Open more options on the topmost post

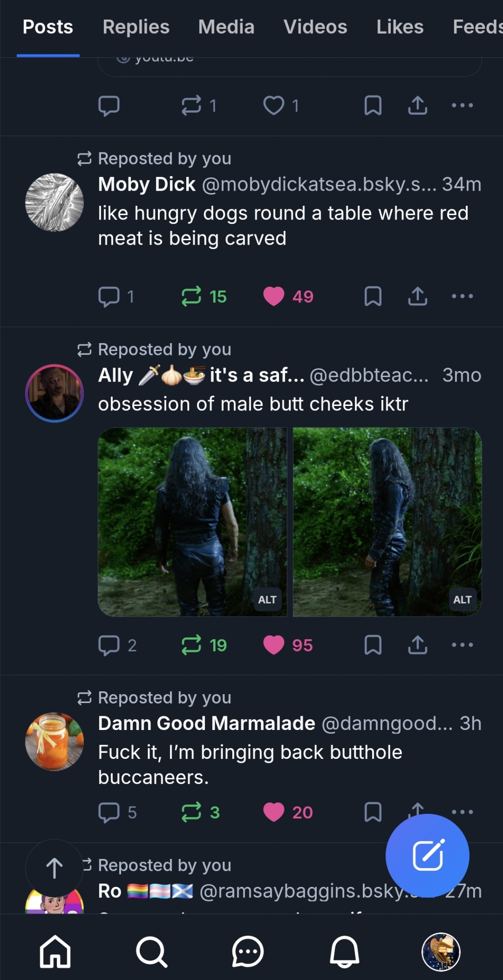pos(462,105)
